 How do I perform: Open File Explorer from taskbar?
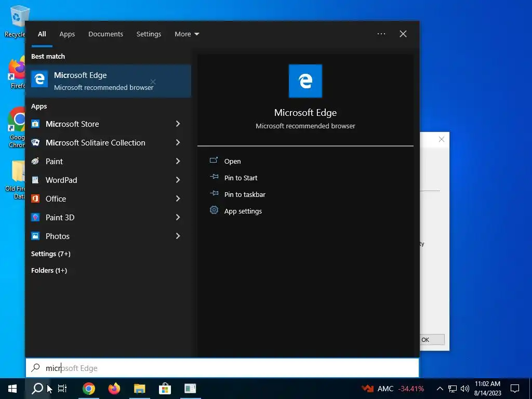(x=139, y=389)
